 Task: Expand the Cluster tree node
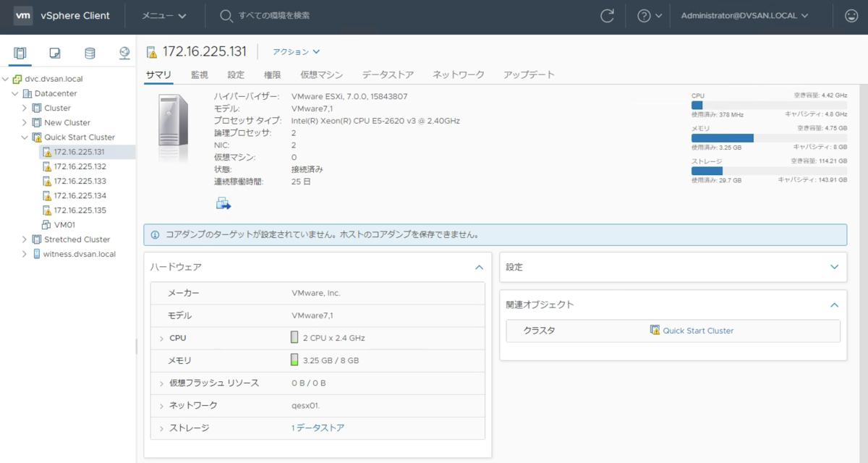pyautogui.click(x=25, y=108)
